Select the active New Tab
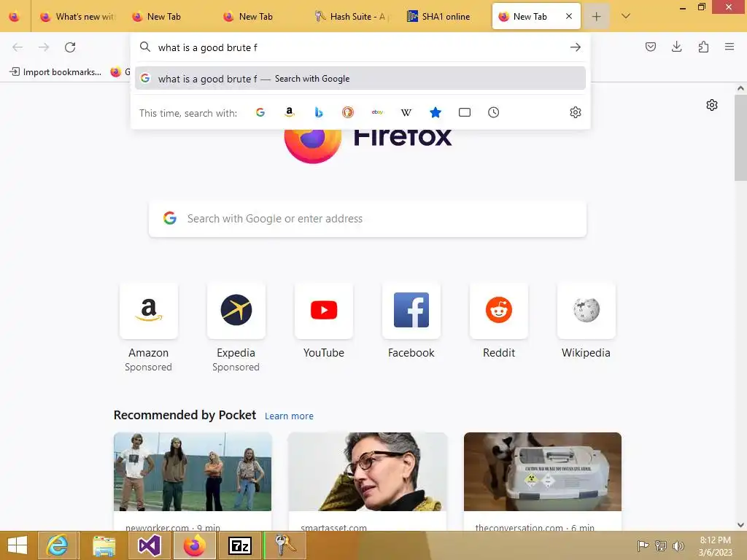 point(529,17)
